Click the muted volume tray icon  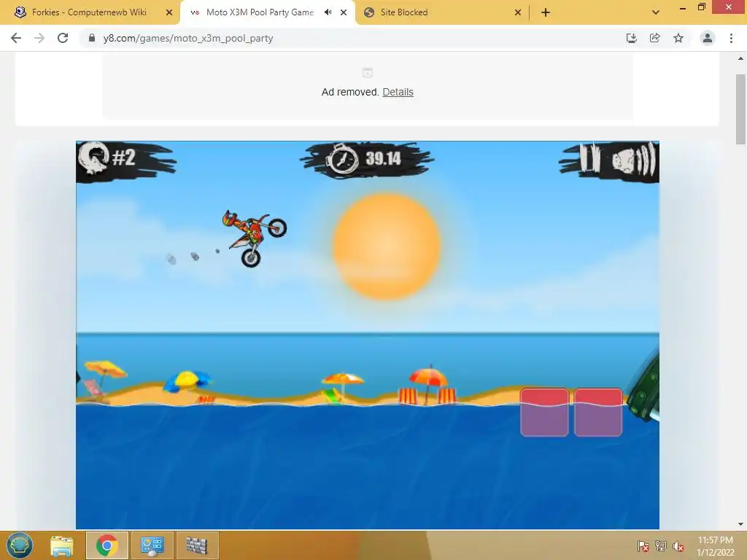coord(678,546)
